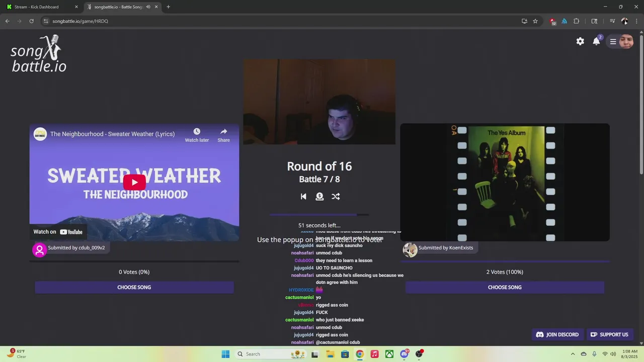Choose song submitted by cdub_009v2
Screen dimensions: 644x362
tap(134, 287)
